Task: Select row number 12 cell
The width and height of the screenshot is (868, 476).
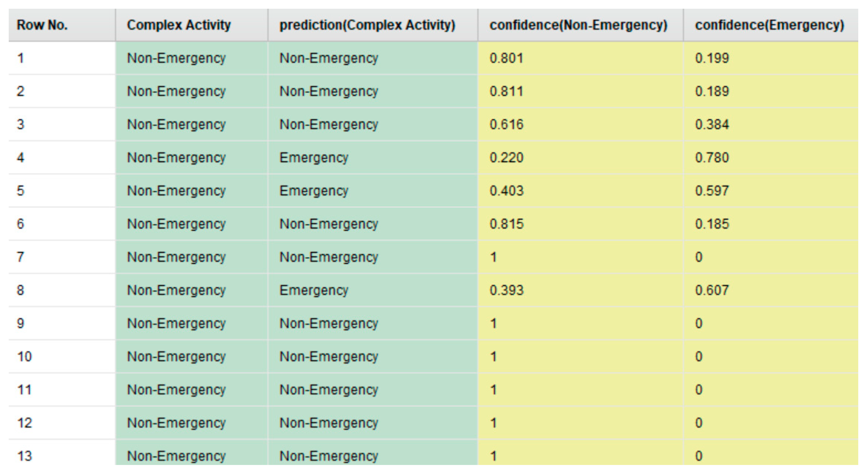Action: (x=24, y=423)
